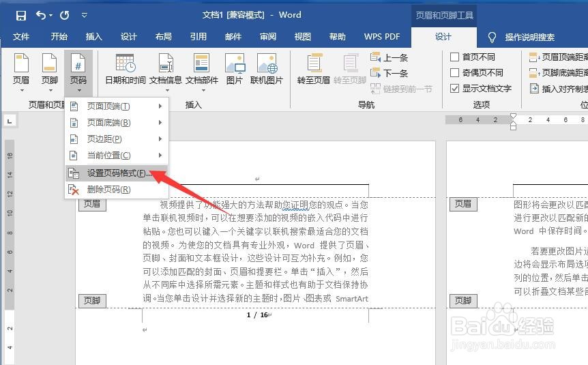Click the indent marker on the horizontal ruler
The height and width of the screenshot is (365, 588).
click(514, 122)
